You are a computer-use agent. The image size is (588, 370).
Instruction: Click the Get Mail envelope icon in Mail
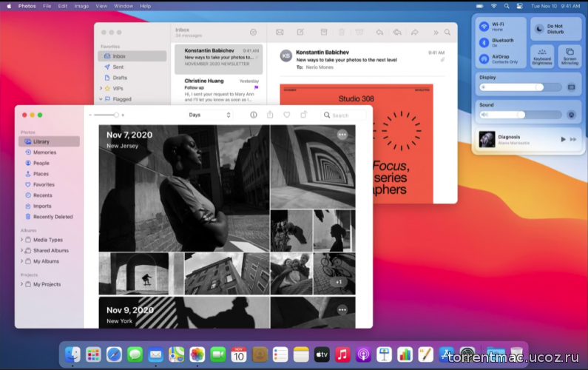(280, 33)
